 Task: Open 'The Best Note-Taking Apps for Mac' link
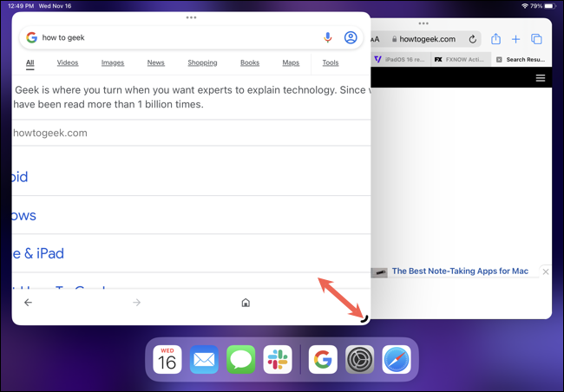click(460, 271)
